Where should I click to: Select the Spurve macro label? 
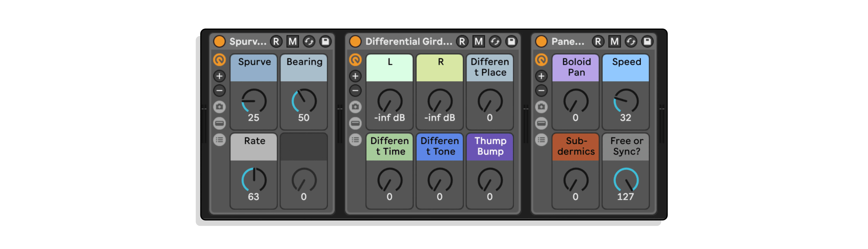point(254,68)
